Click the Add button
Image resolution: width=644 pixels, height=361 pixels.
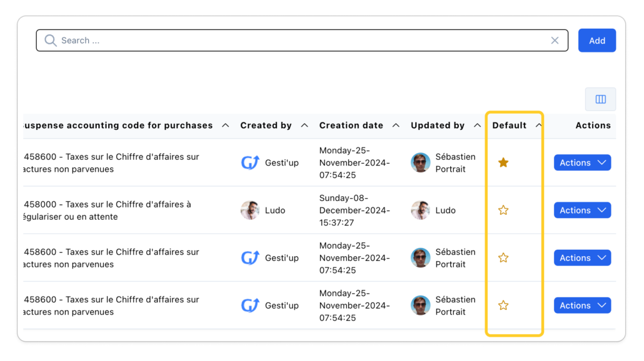(x=596, y=41)
